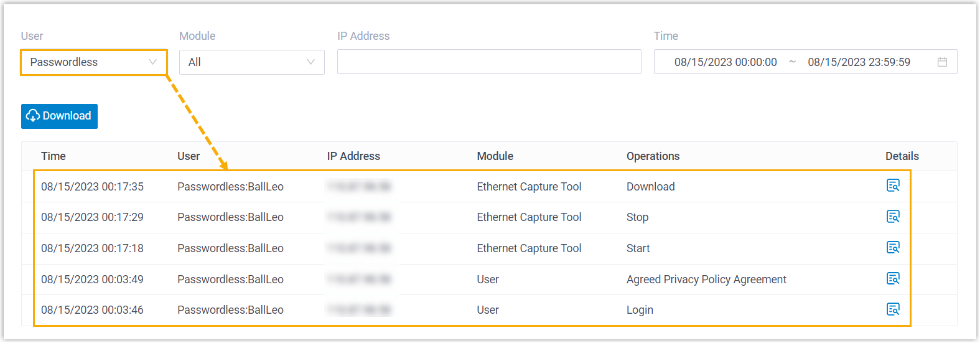Select the start time 08/15/2023 00:00:00
This screenshot has height=343, width=980.
click(725, 62)
